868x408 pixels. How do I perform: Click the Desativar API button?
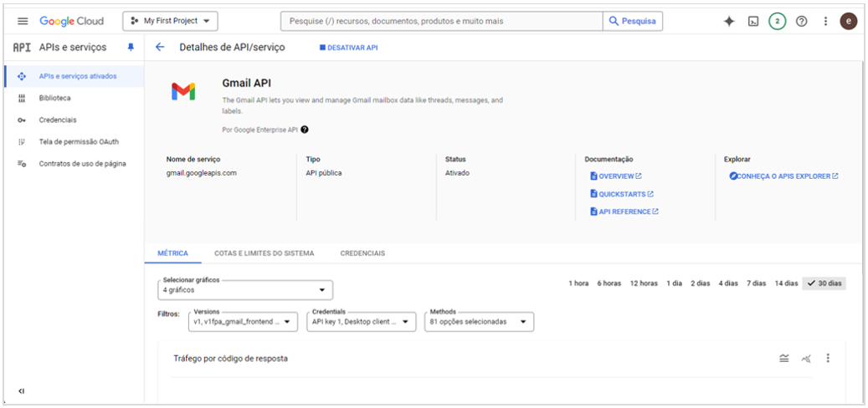[x=349, y=48]
